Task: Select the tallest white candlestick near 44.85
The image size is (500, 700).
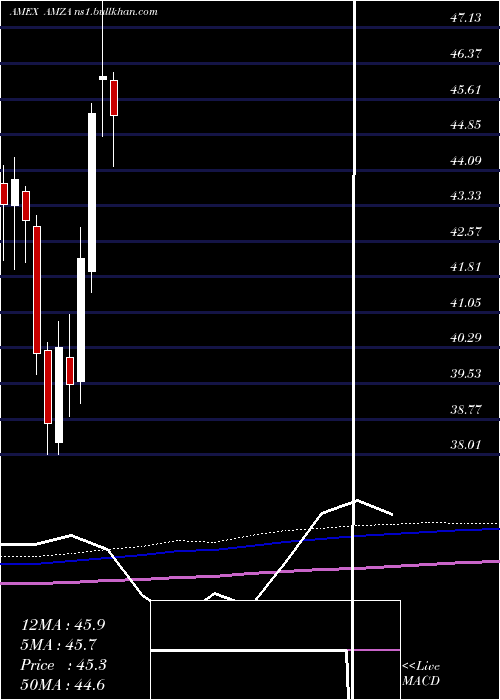Action: point(92,192)
